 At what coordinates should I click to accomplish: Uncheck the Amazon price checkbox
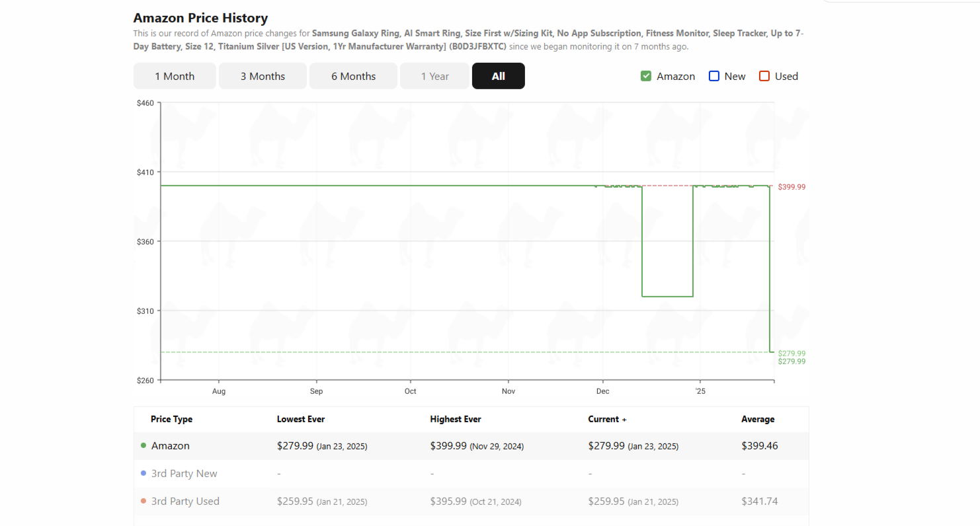pos(646,76)
